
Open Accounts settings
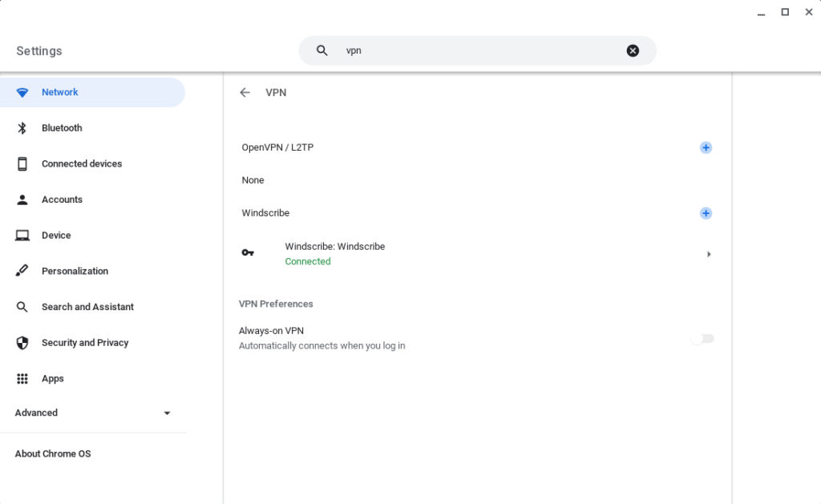92,200
